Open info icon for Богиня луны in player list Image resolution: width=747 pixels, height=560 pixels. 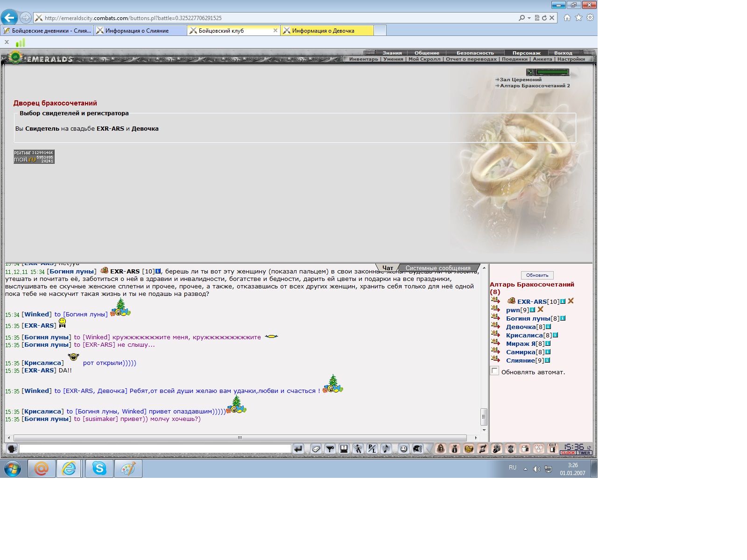pos(563,318)
